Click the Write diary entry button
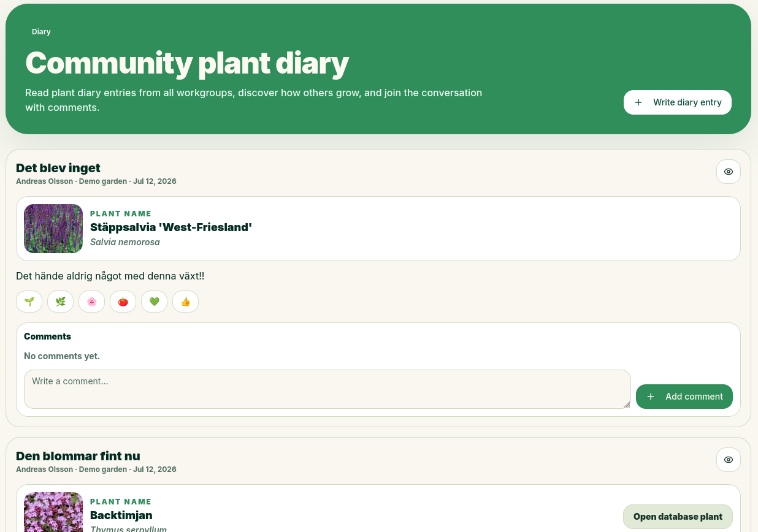The height and width of the screenshot is (532, 758). click(x=678, y=102)
